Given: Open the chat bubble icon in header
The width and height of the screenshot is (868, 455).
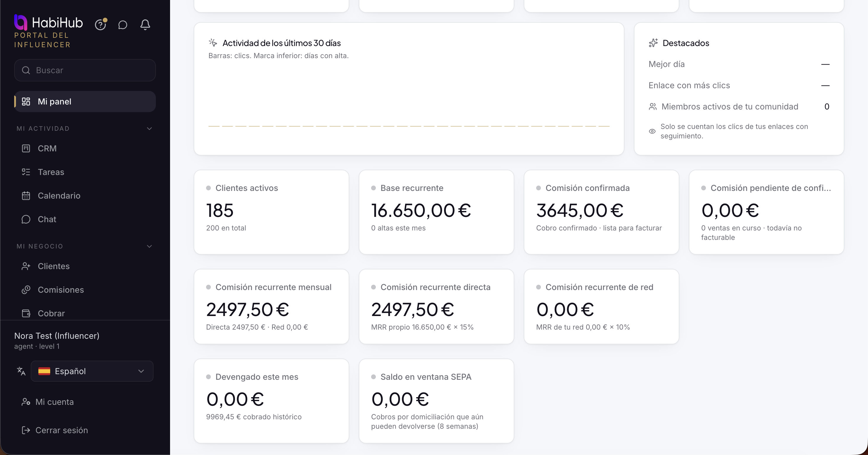Looking at the screenshot, I should 123,24.
